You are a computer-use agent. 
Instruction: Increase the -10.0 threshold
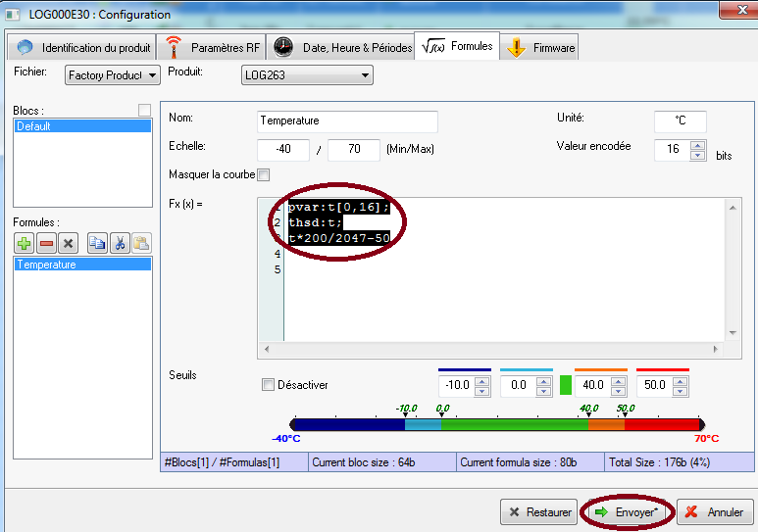click(x=482, y=381)
